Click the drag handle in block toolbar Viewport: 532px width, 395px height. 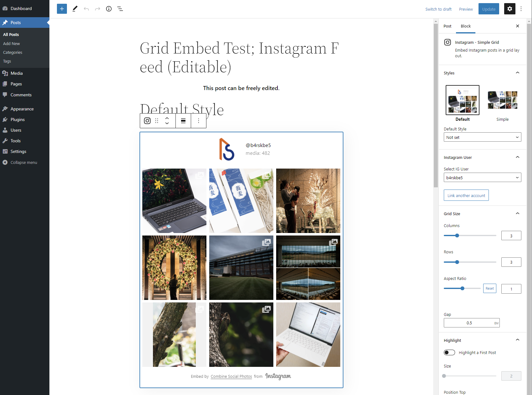pyautogui.click(x=157, y=121)
